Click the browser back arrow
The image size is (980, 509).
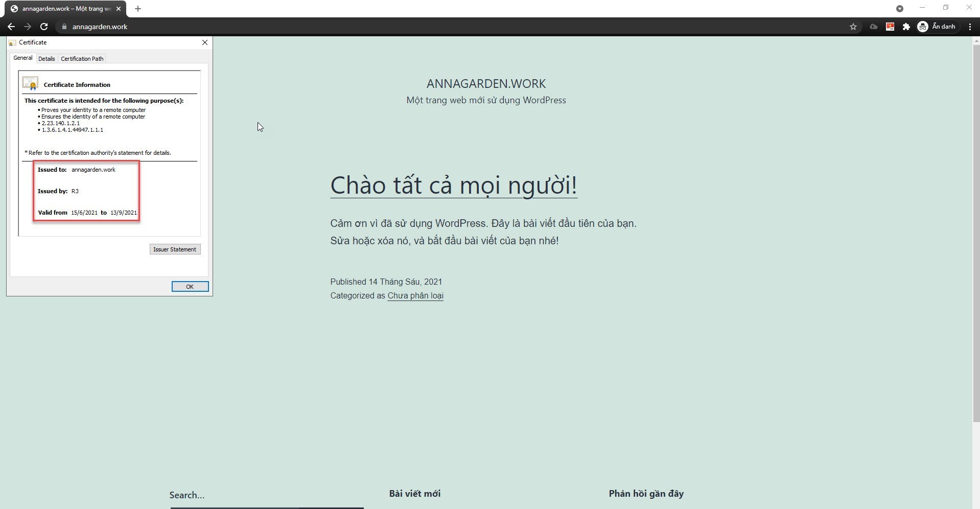click(x=11, y=27)
